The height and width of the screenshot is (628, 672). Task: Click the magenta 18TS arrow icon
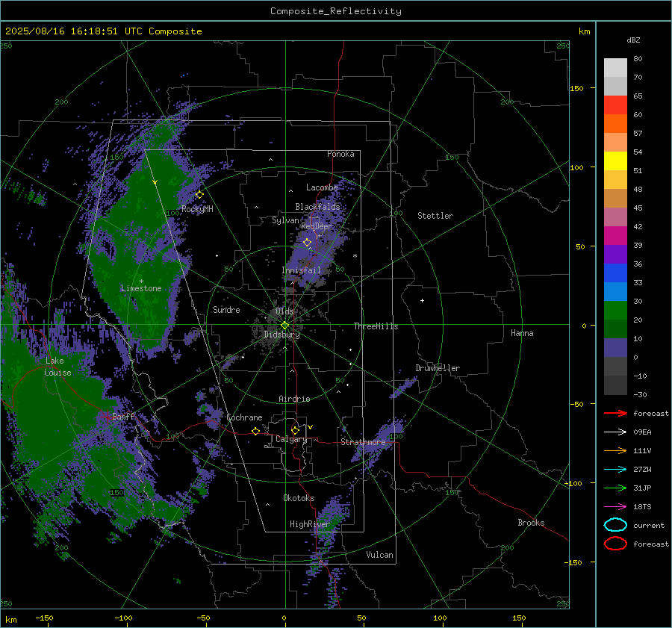pos(615,507)
